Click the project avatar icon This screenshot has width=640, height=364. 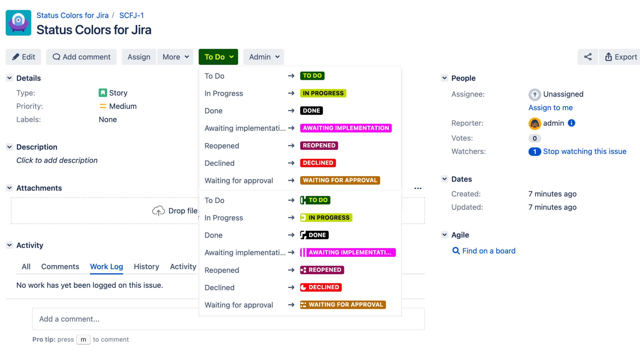click(18, 23)
